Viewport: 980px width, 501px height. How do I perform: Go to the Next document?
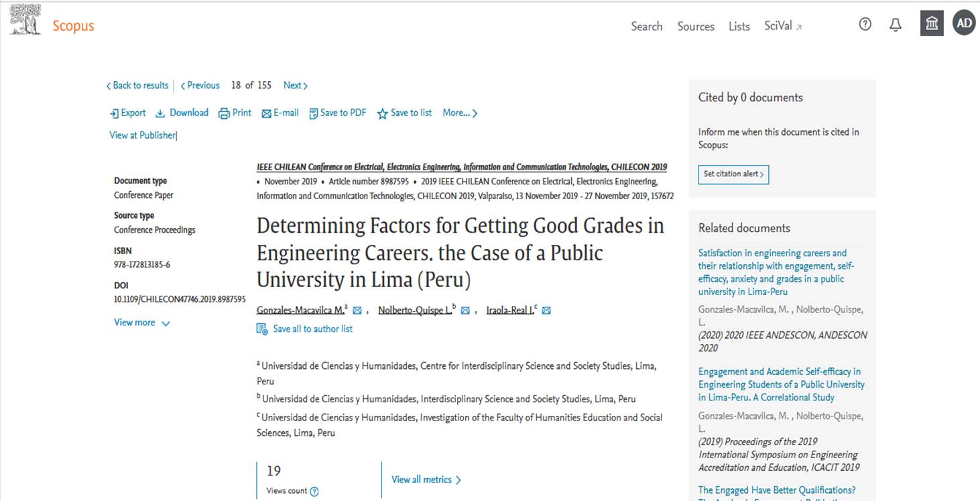coord(295,86)
